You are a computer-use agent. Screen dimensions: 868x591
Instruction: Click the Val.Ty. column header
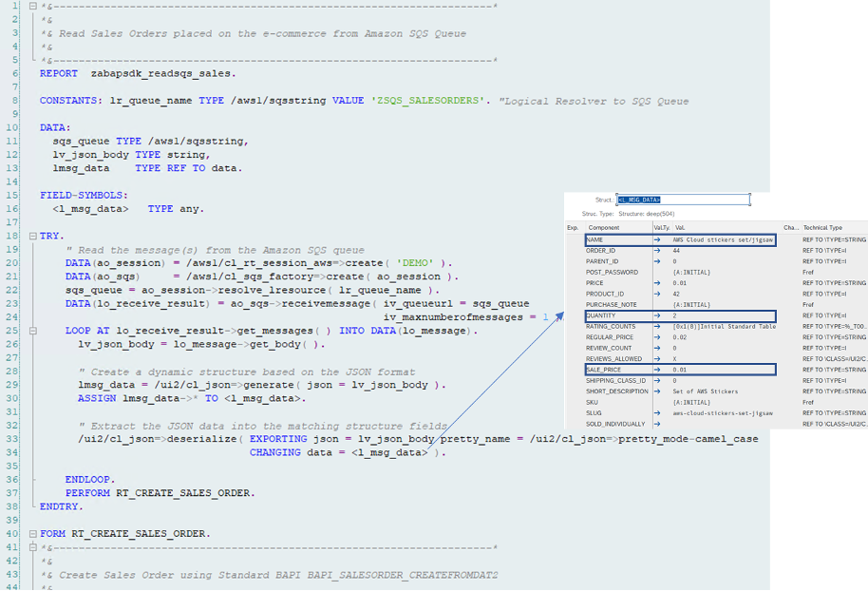point(662,228)
